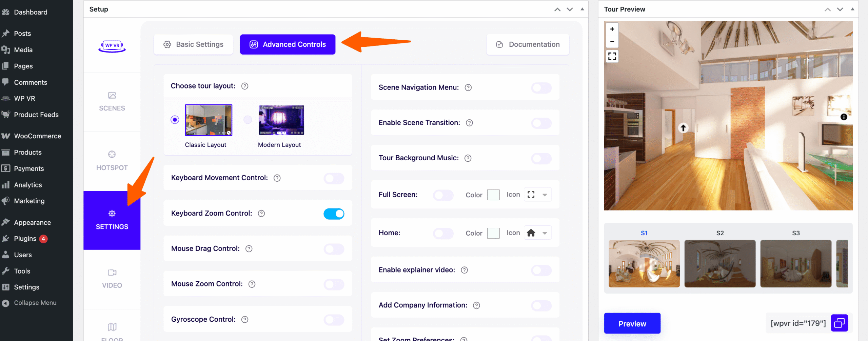The image size is (868, 341).
Task: Enable Scene Navigation Menu toggle
Action: click(x=541, y=88)
